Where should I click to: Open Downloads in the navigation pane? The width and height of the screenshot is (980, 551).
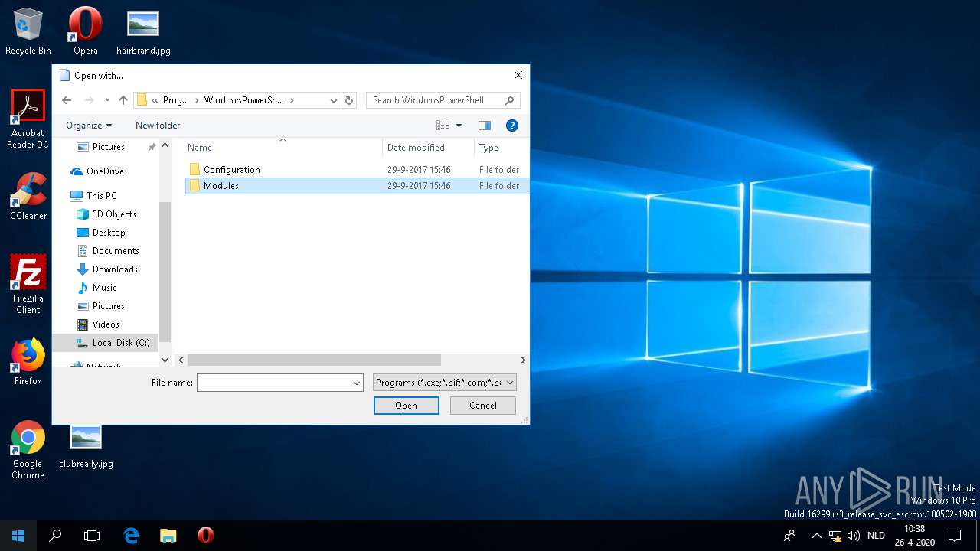[115, 269]
